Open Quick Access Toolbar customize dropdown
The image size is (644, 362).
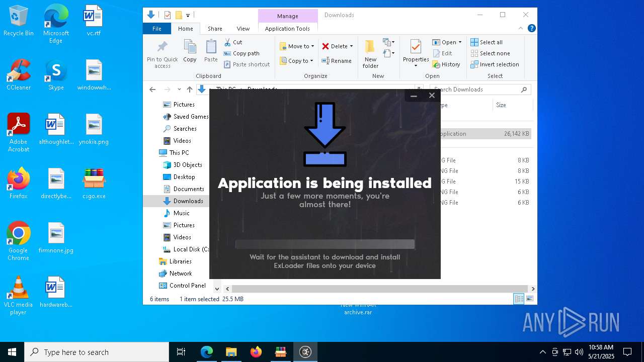coord(188,15)
